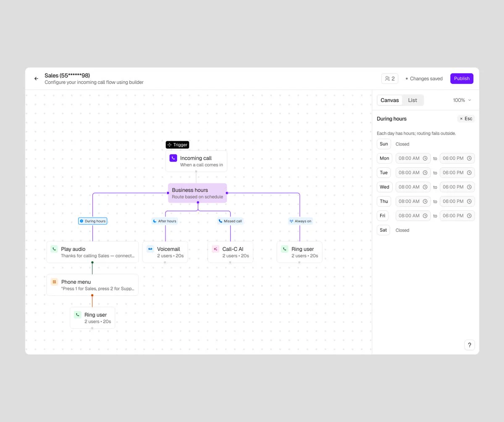Click the Sales (55******98) title
This screenshot has width=504, height=422.
tap(67, 75)
